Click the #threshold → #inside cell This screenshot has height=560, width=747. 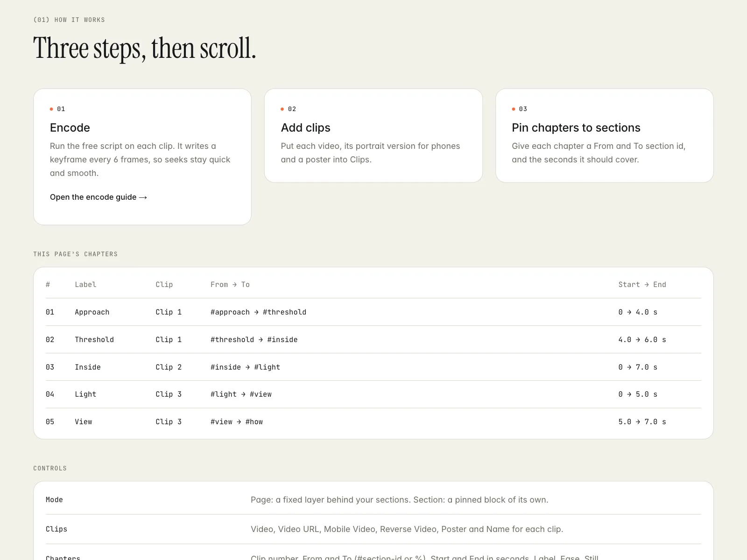click(x=254, y=340)
